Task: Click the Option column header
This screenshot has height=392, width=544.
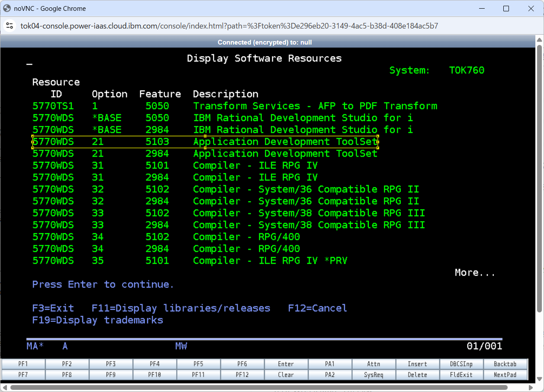Action: click(x=110, y=94)
